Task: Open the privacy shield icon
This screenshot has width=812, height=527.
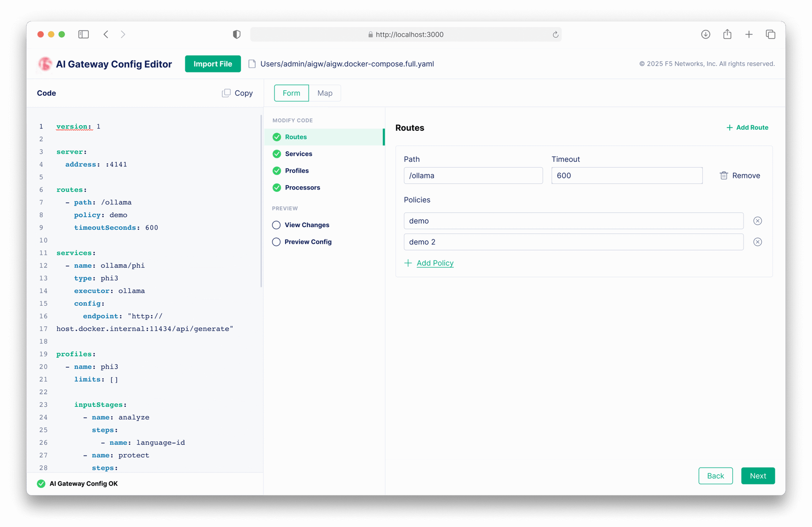Action: [236, 34]
